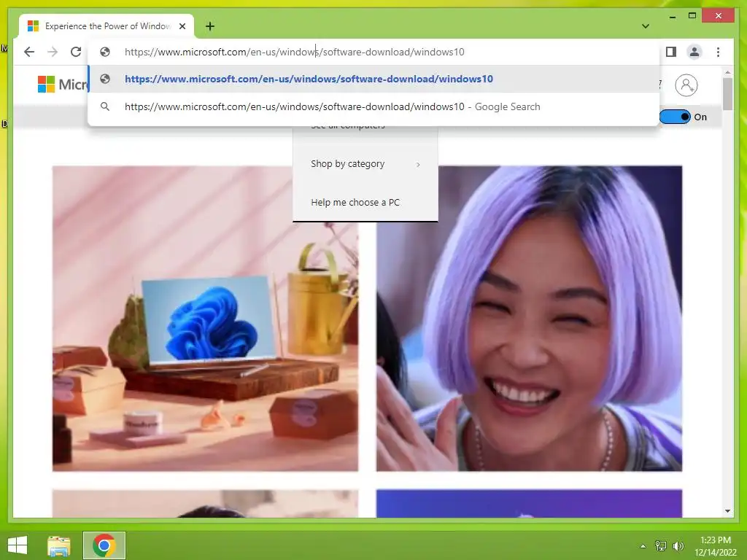Image resolution: width=747 pixels, height=560 pixels.
Task: Select the bold microsoft.com URL suggestion
Action: point(374,79)
